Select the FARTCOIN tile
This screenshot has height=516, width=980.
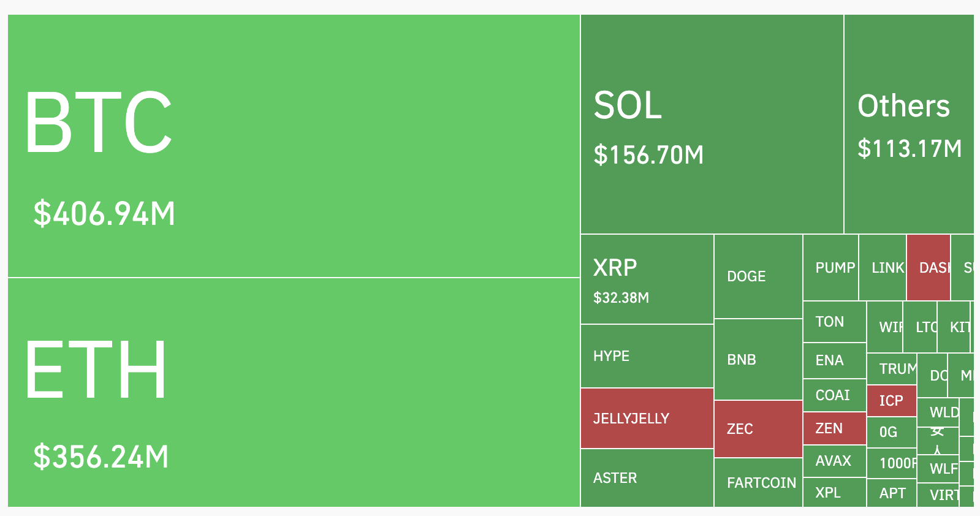click(758, 483)
